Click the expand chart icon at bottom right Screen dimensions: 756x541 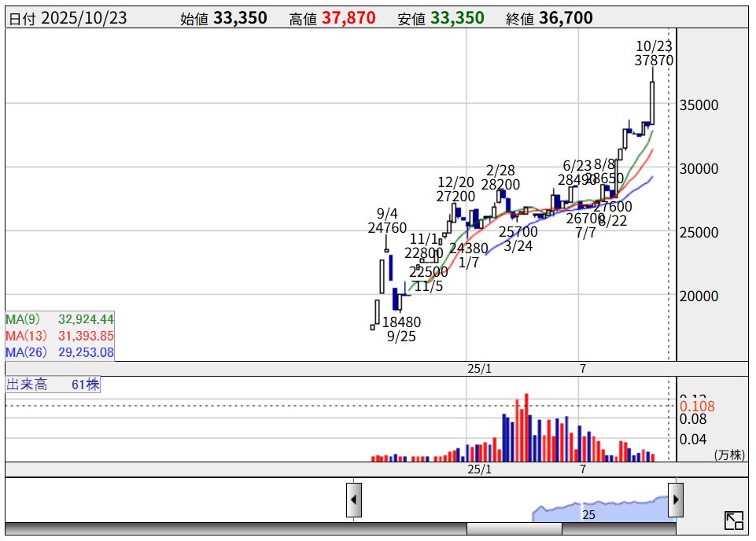pyautogui.click(x=733, y=520)
